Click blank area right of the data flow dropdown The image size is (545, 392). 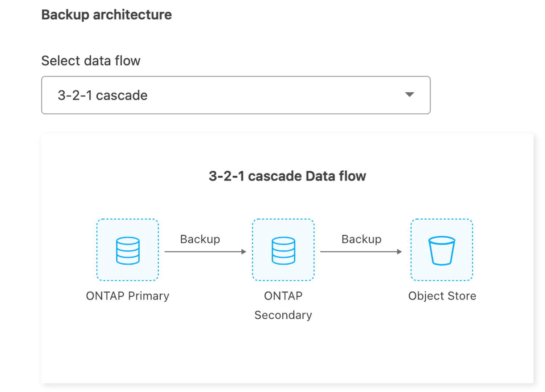(483, 95)
